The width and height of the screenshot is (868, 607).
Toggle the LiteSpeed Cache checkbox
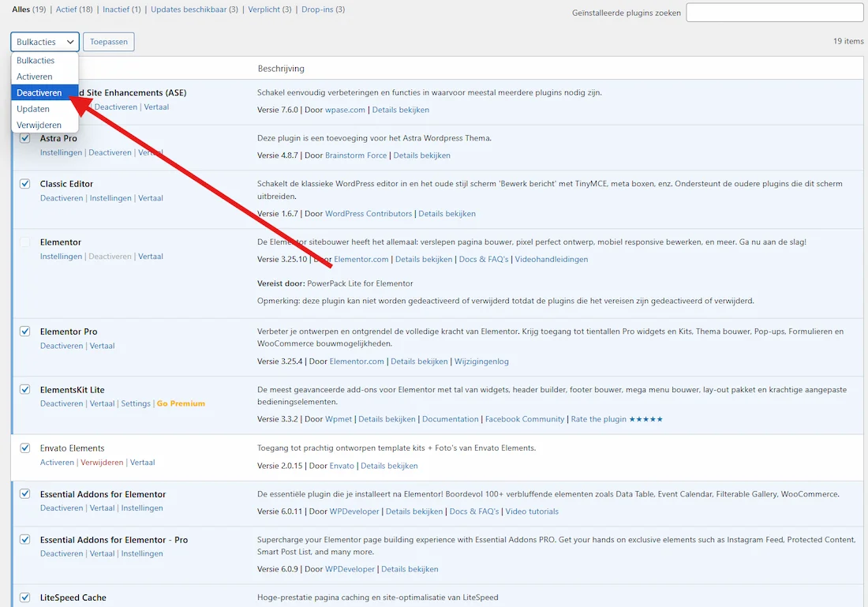click(25, 598)
